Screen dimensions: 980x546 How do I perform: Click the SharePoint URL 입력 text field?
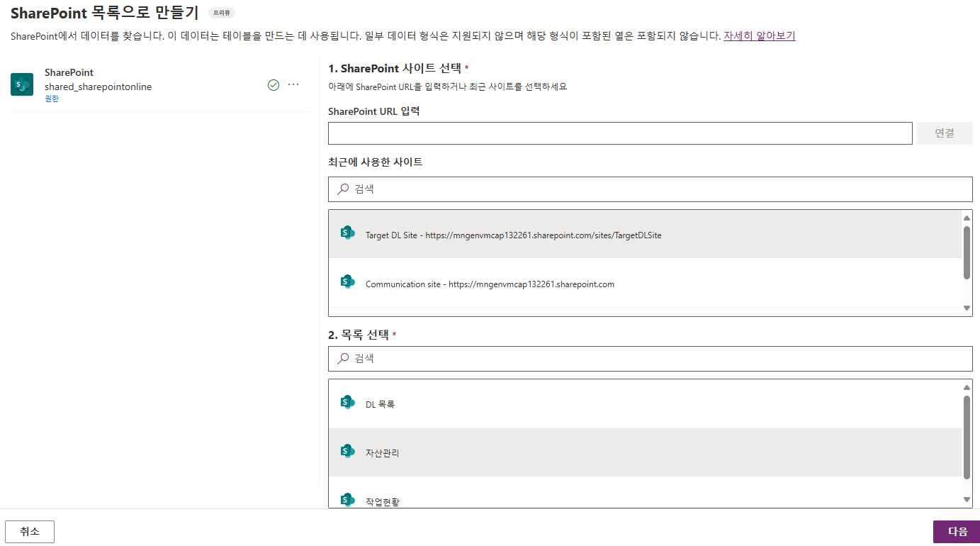(620, 133)
